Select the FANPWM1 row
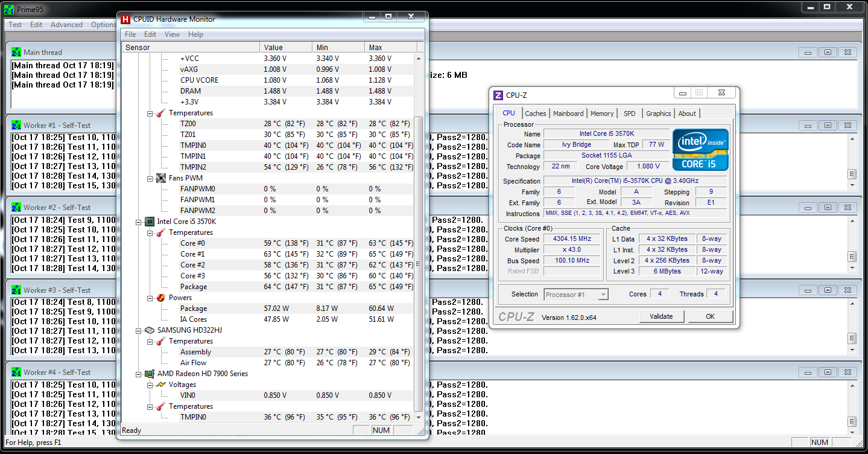This screenshot has width=868, height=454. tap(268, 200)
